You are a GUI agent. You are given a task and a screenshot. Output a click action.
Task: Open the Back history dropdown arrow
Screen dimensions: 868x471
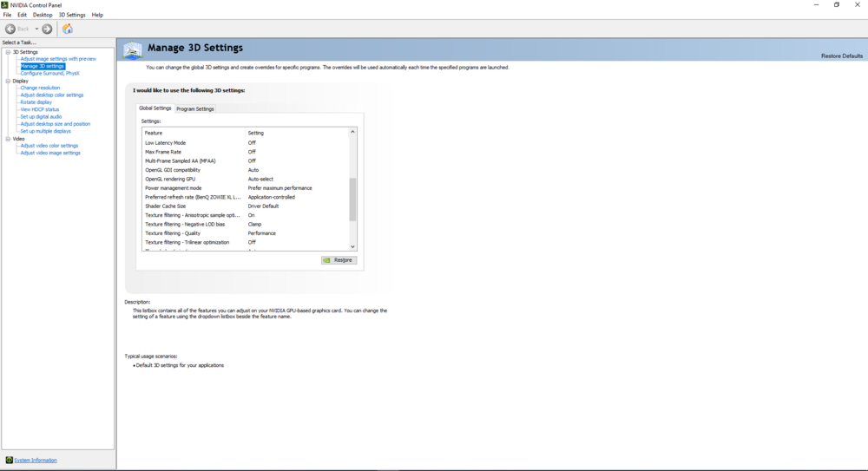(x=36, y=29)
